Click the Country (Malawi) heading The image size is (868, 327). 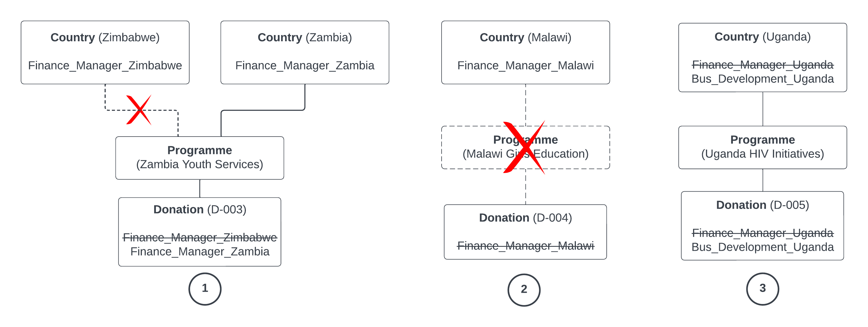pyautogui.click(x=525, y=37)
